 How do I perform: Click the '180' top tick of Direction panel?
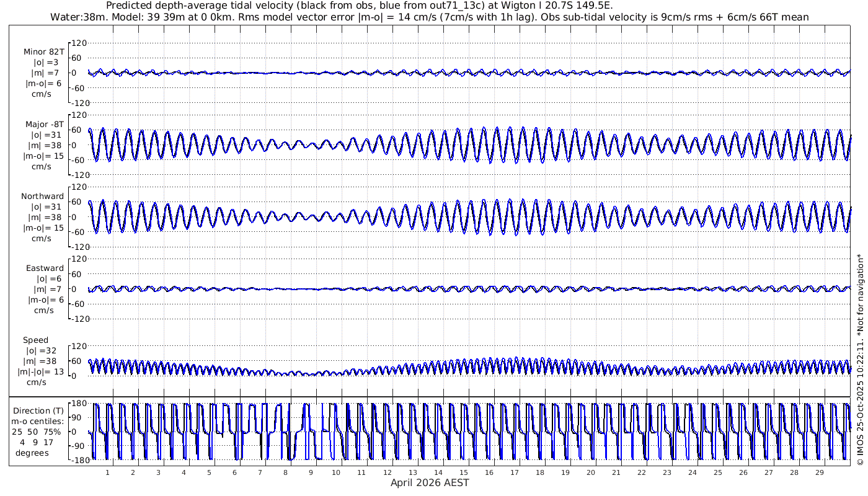(x=77, y=403)
